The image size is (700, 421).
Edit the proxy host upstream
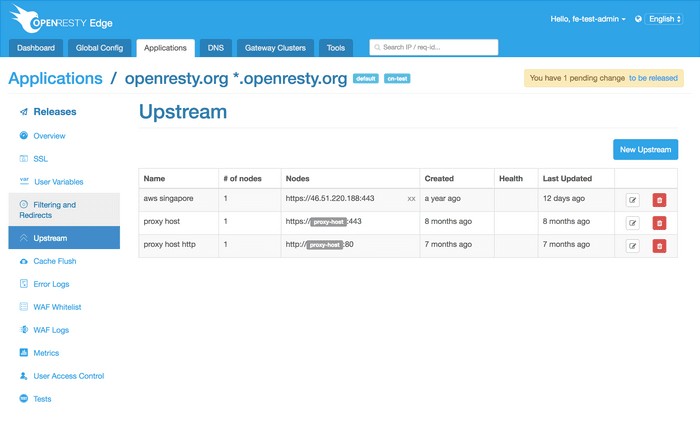(633, 223)
